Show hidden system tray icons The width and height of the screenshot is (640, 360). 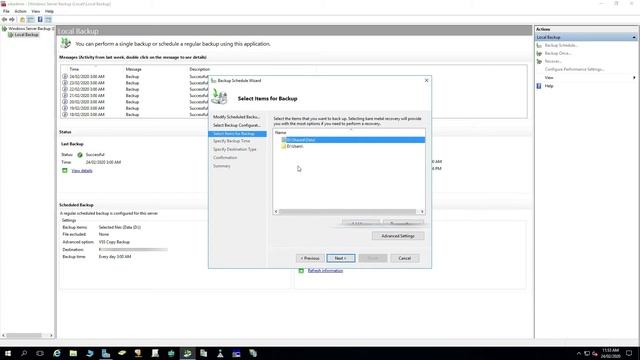(578, 353)
